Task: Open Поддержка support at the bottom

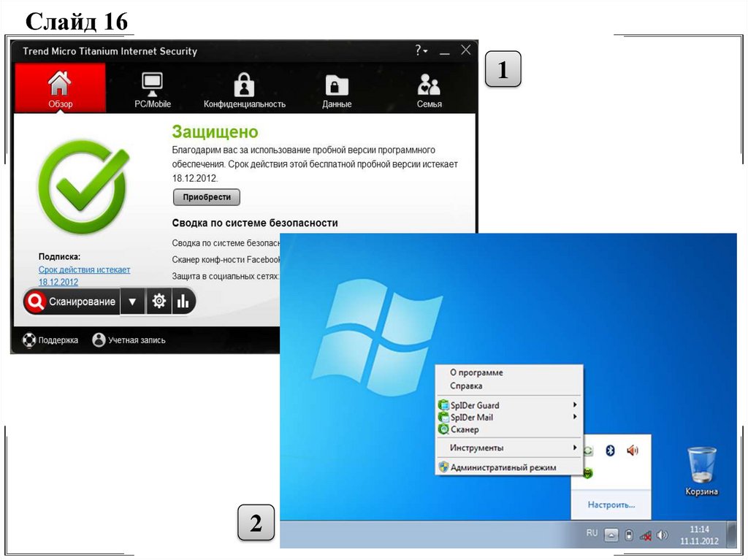Action: [50, 340]
